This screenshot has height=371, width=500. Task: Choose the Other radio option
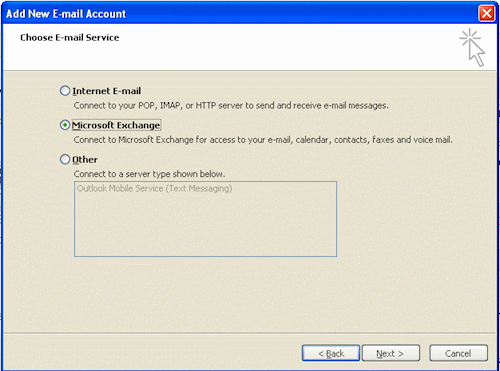[65, 159]
